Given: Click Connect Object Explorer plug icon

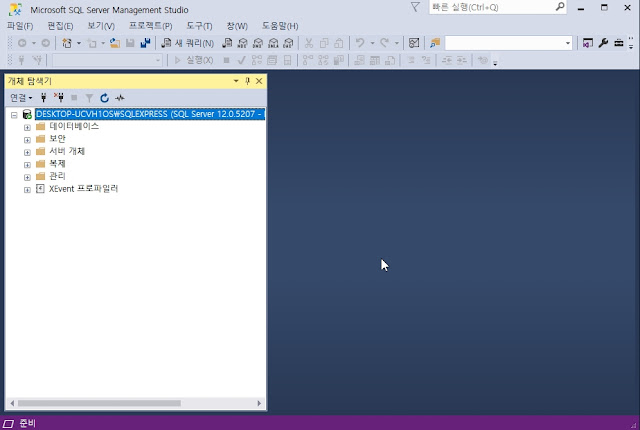Looking at the screenshot, I should click(44, 98).
